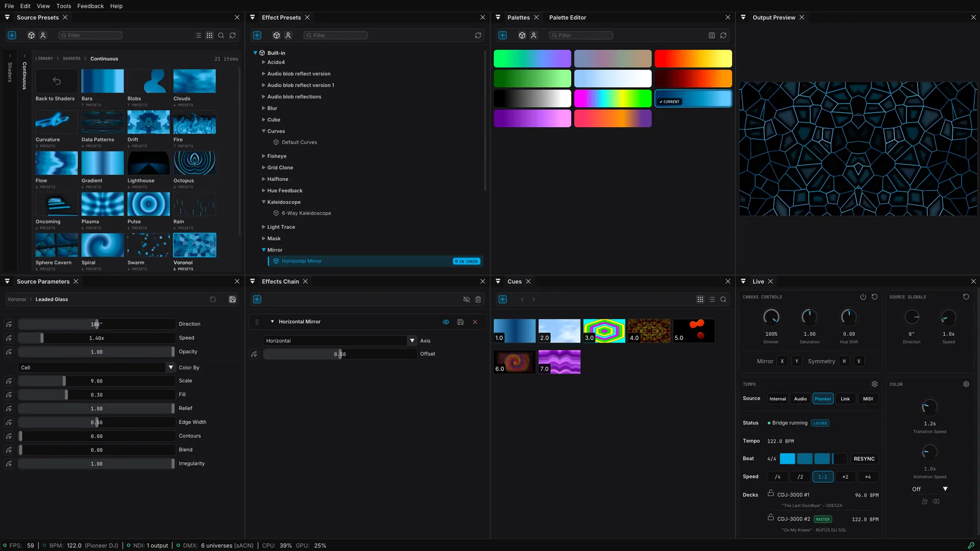This screenshot has height=551, width=980.
Task: Click the RESYNC beat button
Action: click(864, 459)
